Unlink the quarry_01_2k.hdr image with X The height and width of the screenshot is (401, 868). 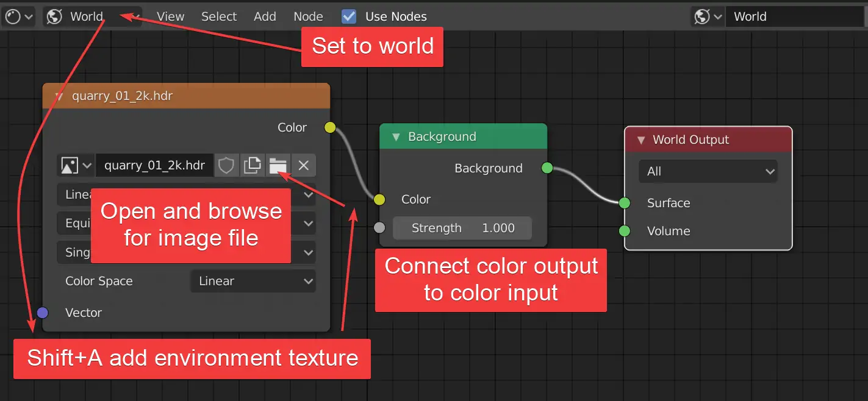point(304,165)
